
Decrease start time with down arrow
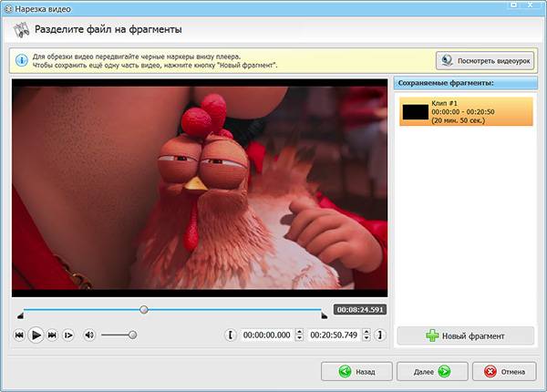point(299,338)
